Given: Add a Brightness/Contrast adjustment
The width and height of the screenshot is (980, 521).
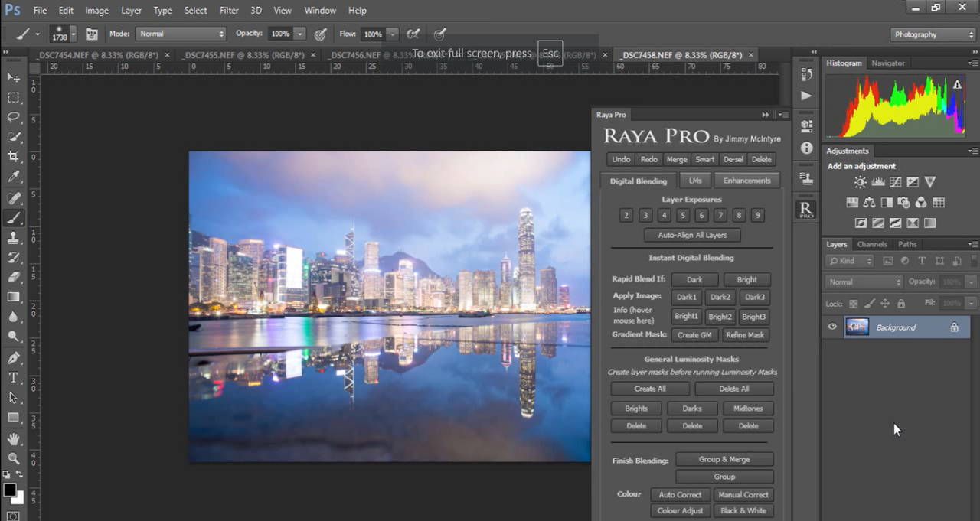Looking at the screenshot, I should [861, 182].
